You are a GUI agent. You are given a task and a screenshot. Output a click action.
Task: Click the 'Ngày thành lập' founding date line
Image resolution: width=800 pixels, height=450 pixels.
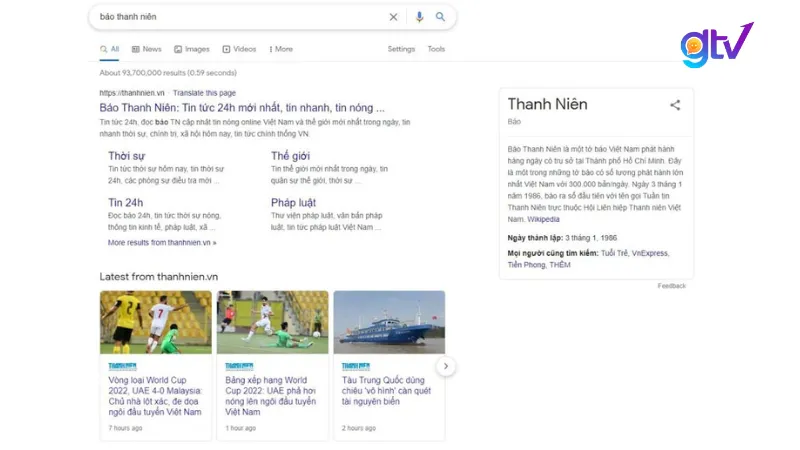click(562, 238)
